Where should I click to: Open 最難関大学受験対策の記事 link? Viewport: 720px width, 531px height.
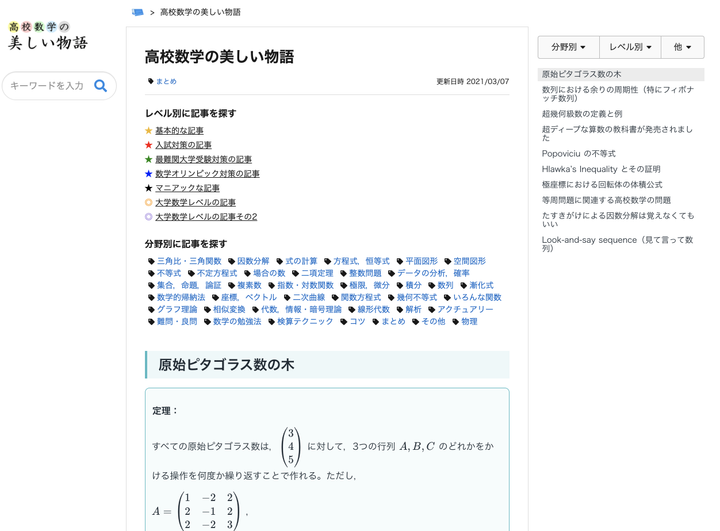click(x=203, y=159)
